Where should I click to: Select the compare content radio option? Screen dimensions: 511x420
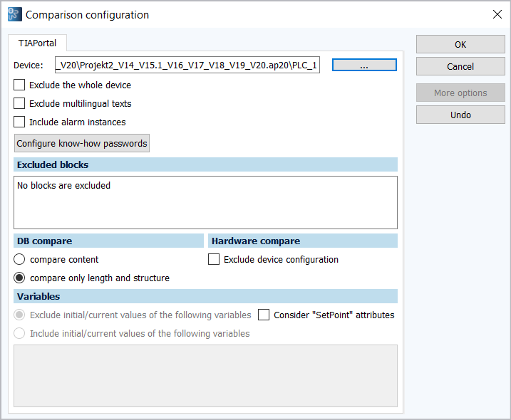[20, 259]
